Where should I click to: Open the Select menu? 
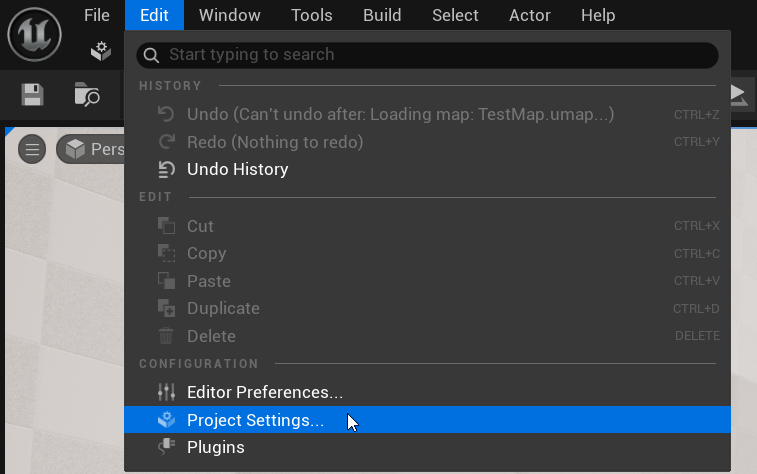coord(455,15)
